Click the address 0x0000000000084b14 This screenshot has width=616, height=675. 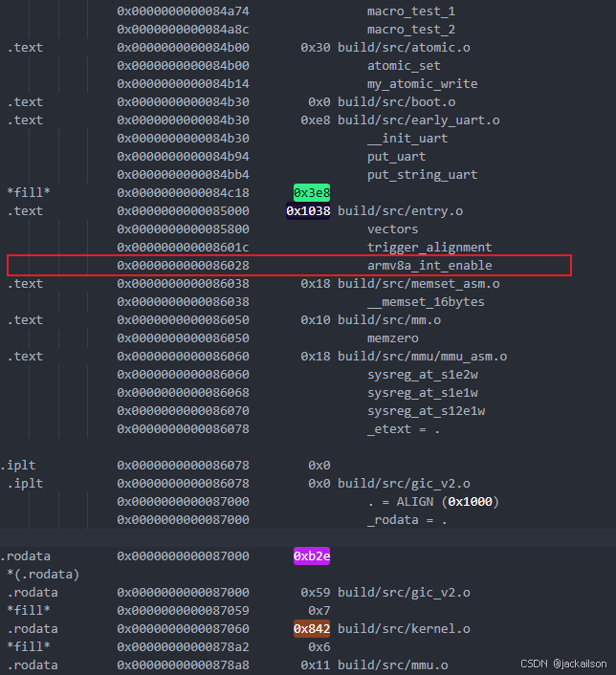click(x=183, y=83)
